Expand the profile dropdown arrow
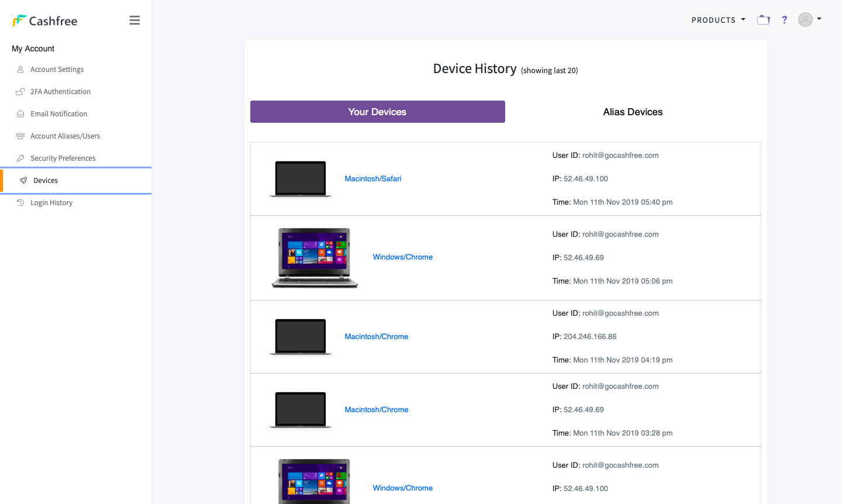Viewport: 842px width, 504px height. pyautogui.click(x=819, y=19)
